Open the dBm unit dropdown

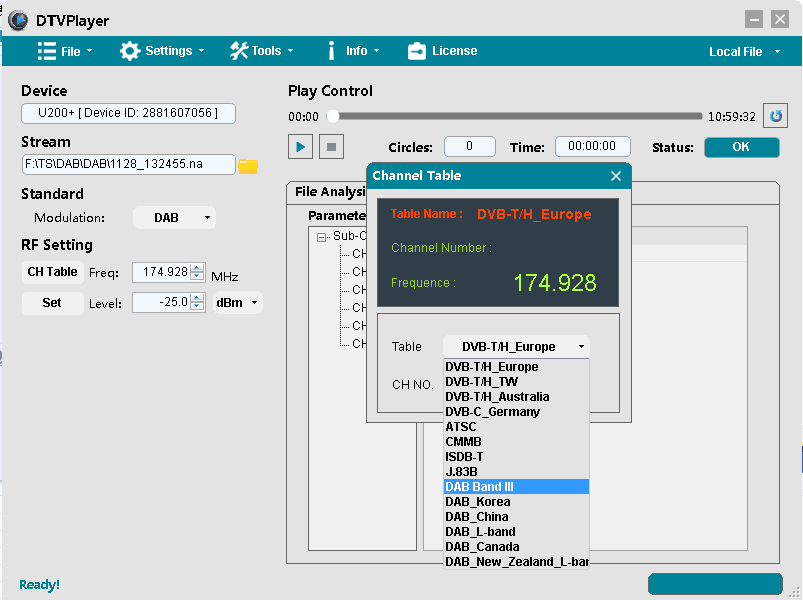pos(237,303)
